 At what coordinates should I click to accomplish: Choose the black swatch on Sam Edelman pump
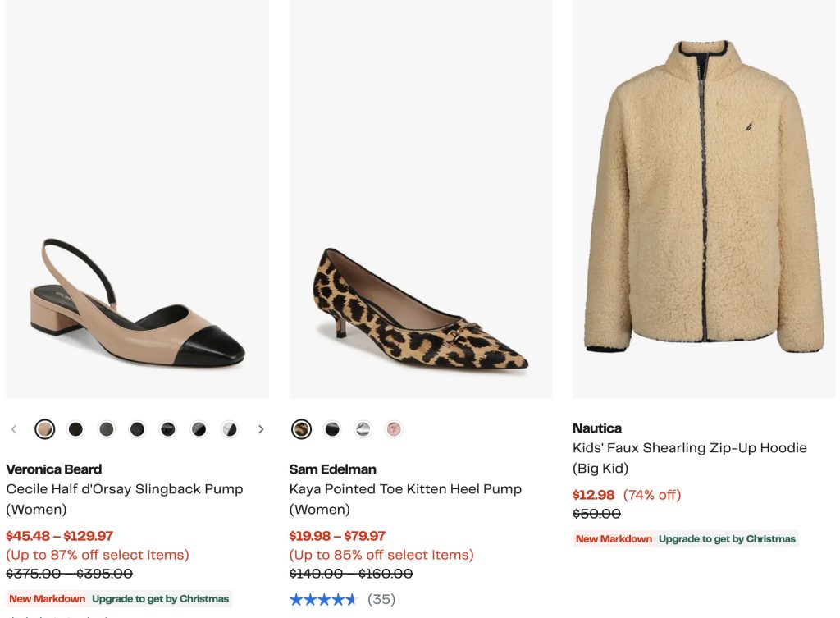pyautogui.click(x=332, y=429)
